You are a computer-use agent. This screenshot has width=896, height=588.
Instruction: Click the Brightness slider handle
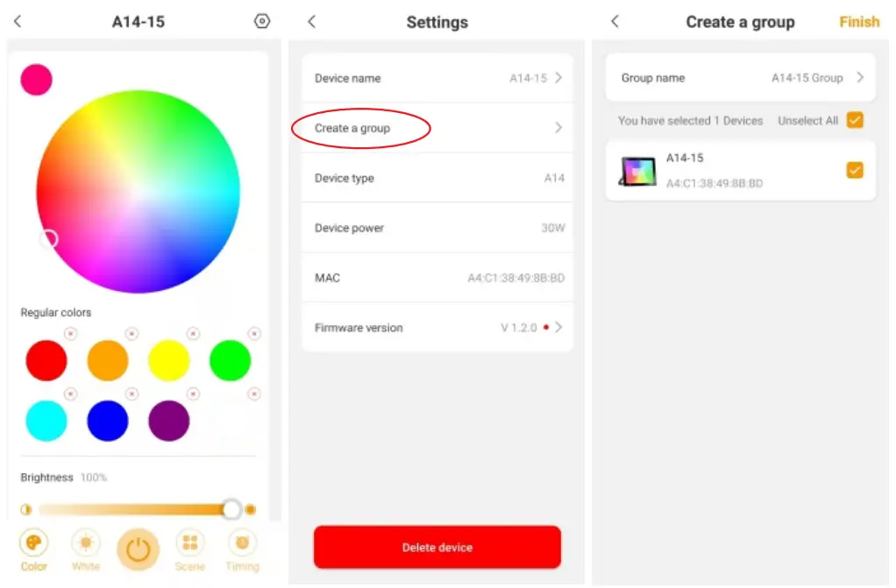point(231,508)
